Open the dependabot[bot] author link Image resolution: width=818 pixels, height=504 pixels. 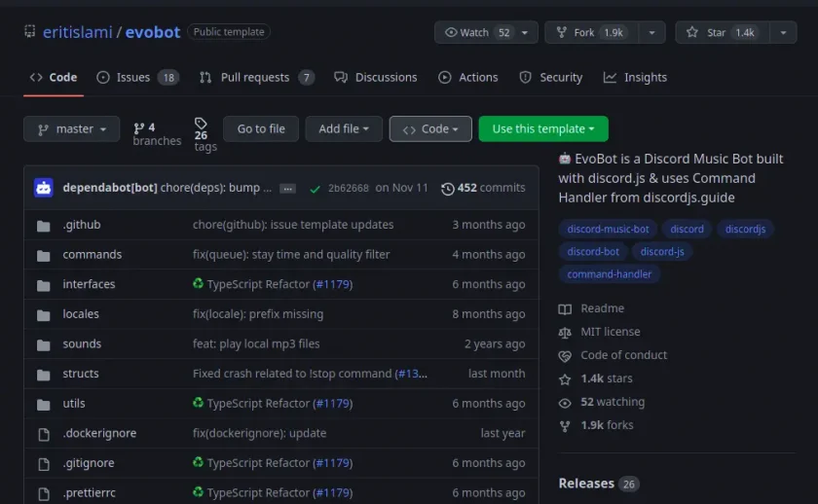click(x=109, y=188)
